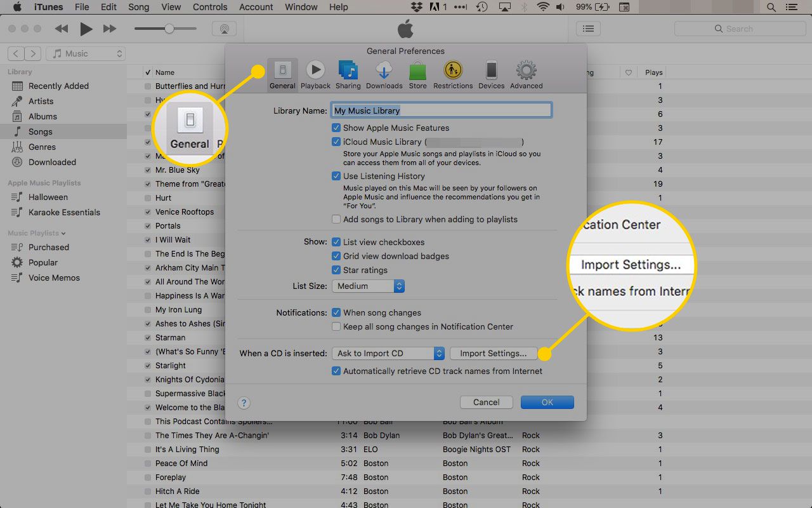Open the Up Next list icon
Viewport: 812px width, 508px height.
tap(589, 29)
